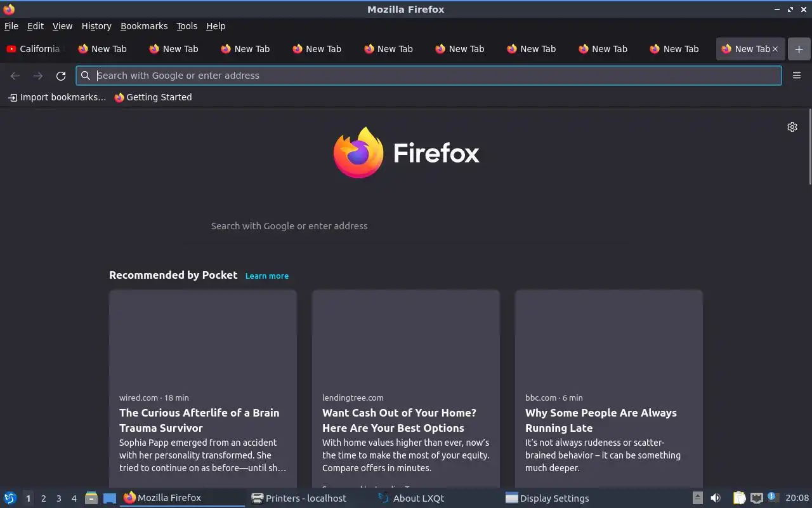
Task: Open the Brain Trauma Survivor article
Action: [199, 420]
